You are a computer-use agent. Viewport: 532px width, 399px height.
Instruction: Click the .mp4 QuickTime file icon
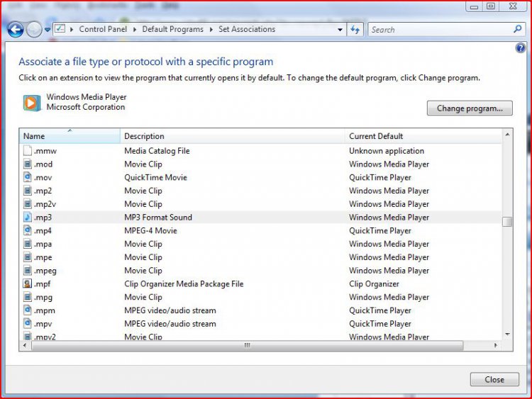28,230
